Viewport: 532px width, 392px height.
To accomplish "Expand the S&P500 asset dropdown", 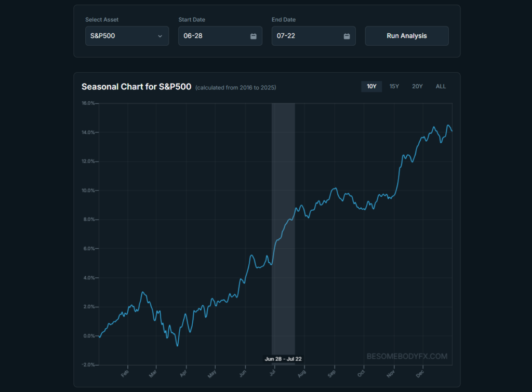I will coord(127,36).
